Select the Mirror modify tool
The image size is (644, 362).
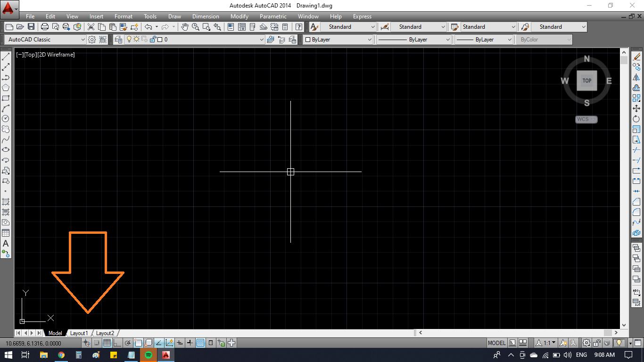[x=636, y=77]
